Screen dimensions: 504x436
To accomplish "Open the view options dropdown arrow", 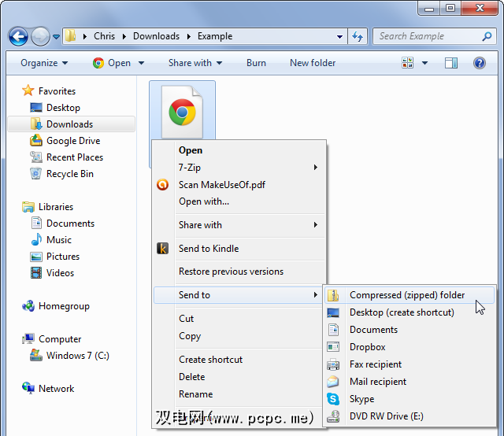I will (x=424, y=63).
